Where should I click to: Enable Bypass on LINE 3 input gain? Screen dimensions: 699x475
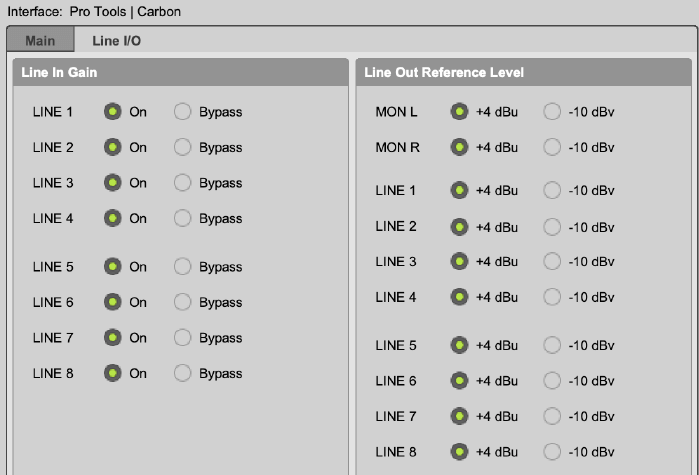[x=183, y=183]
